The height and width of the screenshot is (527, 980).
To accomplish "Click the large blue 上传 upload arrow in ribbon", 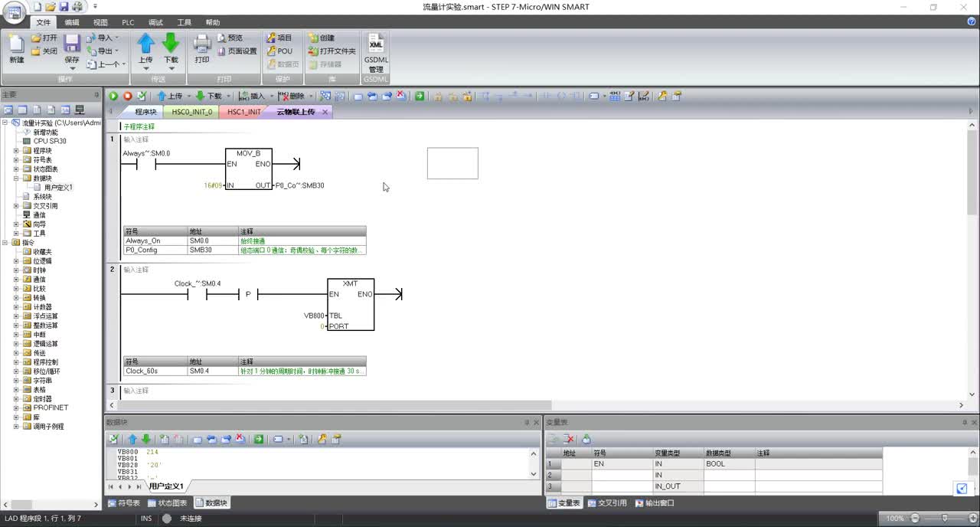I will click(145, 44).
